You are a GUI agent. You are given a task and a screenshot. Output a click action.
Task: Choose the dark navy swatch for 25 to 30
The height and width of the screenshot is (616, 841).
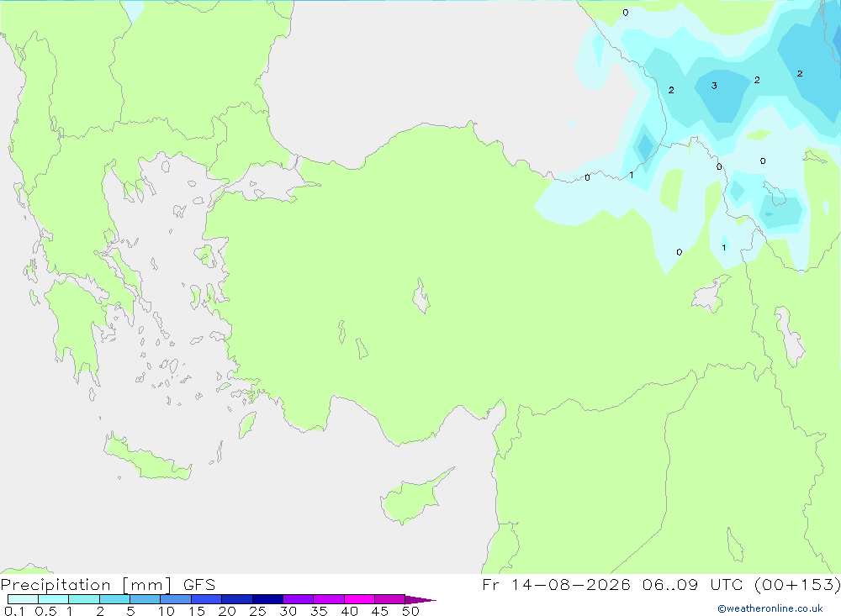(x=267, y=599)
